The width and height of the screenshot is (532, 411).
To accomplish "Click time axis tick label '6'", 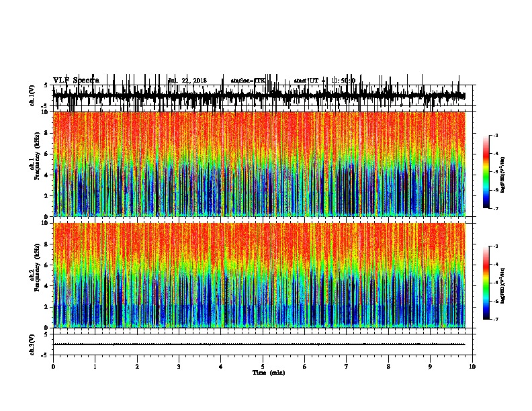I will pos(305,367).
